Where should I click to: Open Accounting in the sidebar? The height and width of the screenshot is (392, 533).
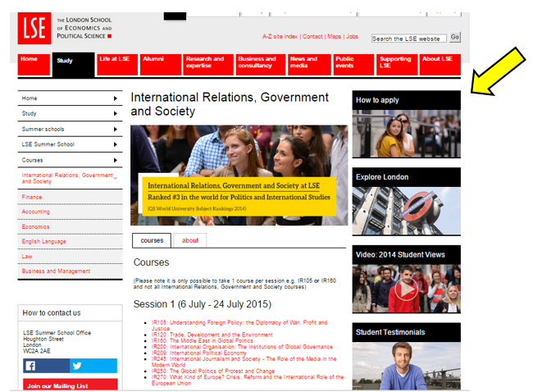coord(36,212)
